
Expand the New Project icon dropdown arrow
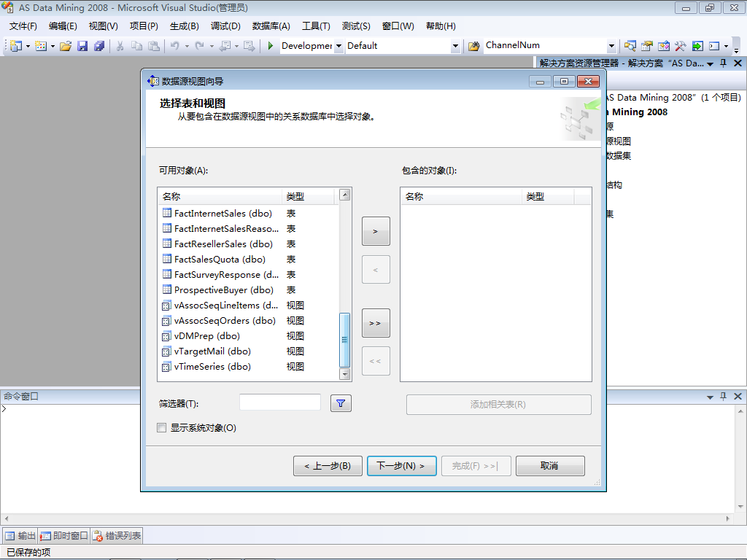pyautogui.click(x=28, y=46)
